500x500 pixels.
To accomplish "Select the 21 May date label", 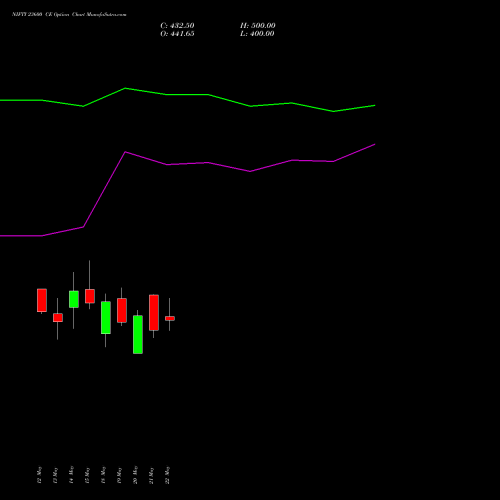I will coord(151,475).
